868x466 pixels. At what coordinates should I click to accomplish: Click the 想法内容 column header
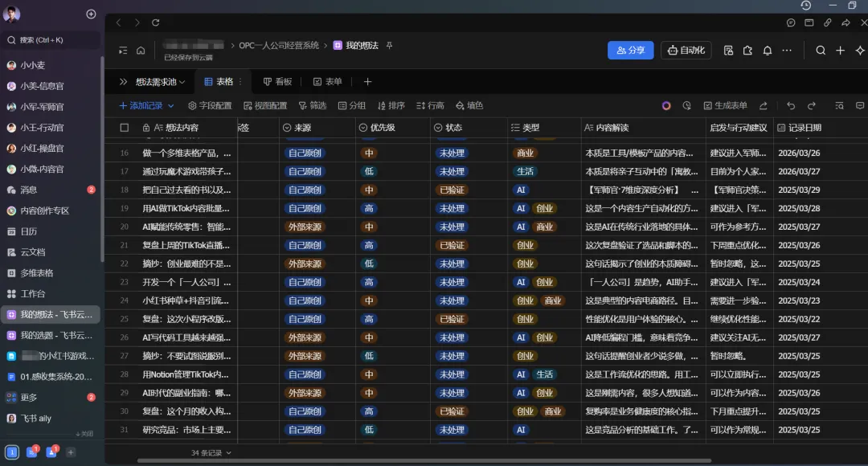click(182, 128)
